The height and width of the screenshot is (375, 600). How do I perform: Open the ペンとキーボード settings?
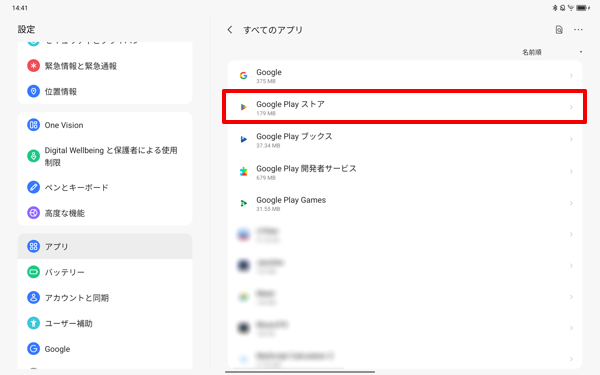[105, 187]
